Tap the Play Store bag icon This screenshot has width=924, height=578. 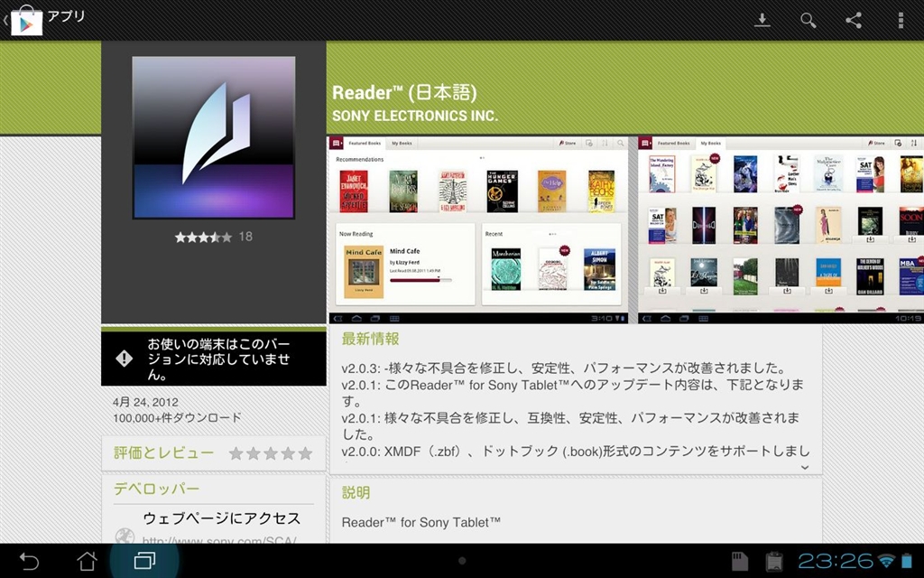26,21
